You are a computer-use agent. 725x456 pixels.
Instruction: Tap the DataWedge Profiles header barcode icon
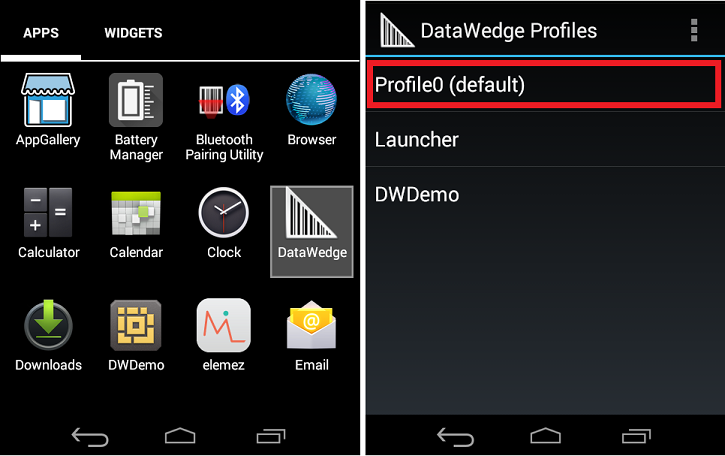coord(396,30)
